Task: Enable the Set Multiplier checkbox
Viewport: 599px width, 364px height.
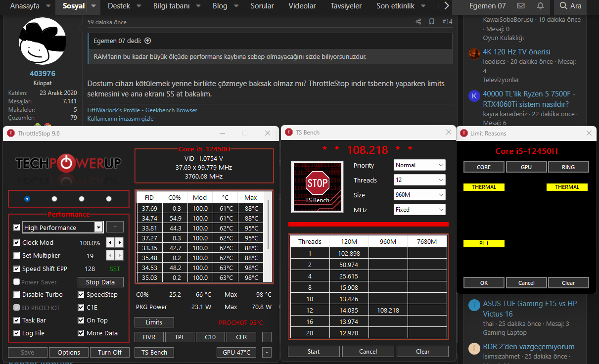Action: [17, 256]
